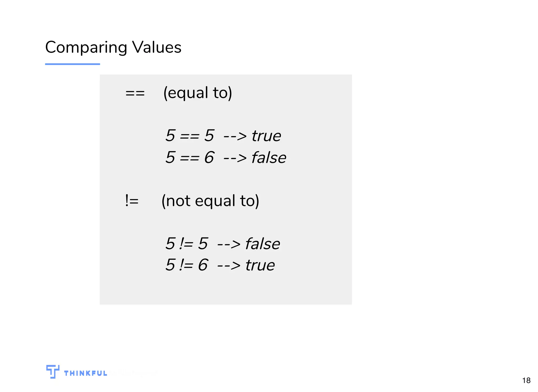Click the 'true' result of 5 == 5

click(x=266, y=136)
